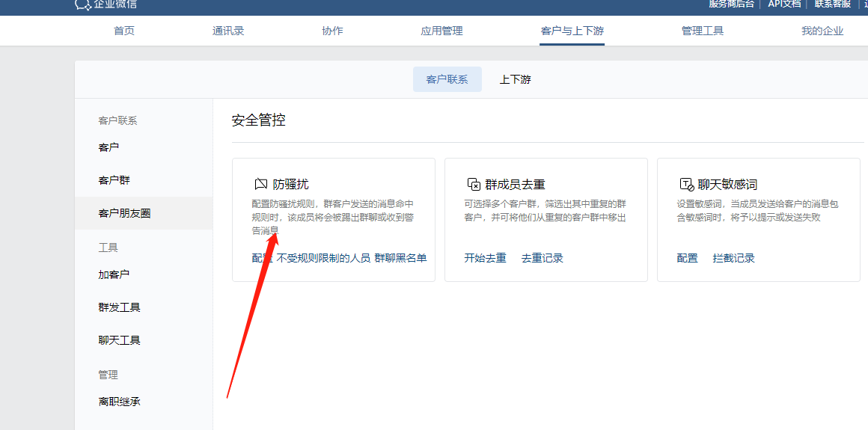Click the 防骚扰 card title

point(290,184)
